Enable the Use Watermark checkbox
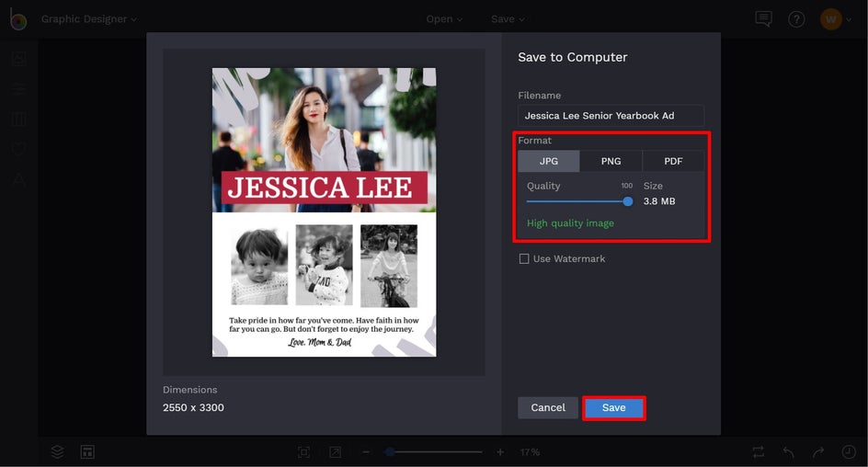This screenshot has width=868, height=467. tap(524, 259)
